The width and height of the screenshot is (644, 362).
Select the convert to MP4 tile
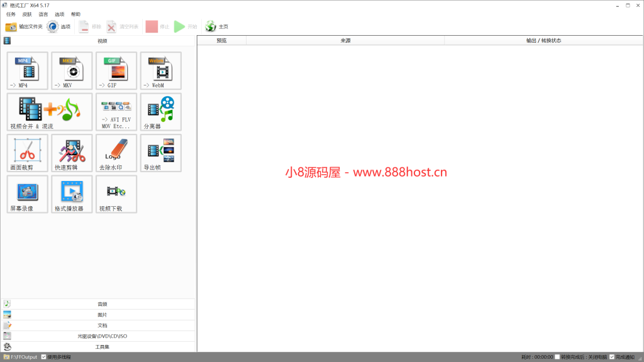(x=27, y=70)
